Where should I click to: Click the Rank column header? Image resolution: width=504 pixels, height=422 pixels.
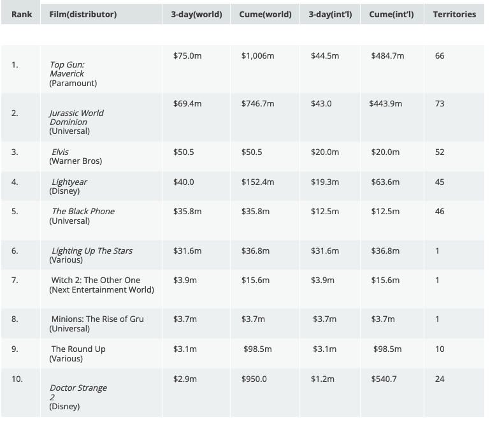tap(22, 14)
